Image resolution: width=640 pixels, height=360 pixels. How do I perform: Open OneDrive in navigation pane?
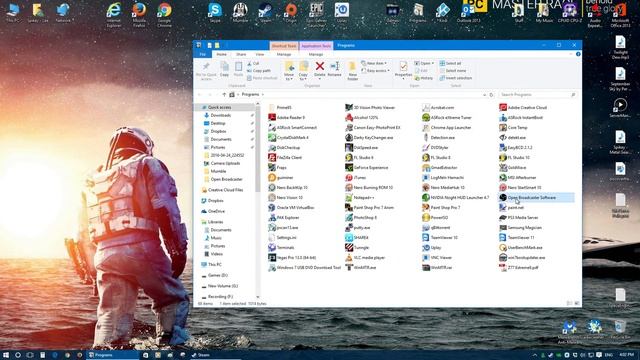[213, 211]
